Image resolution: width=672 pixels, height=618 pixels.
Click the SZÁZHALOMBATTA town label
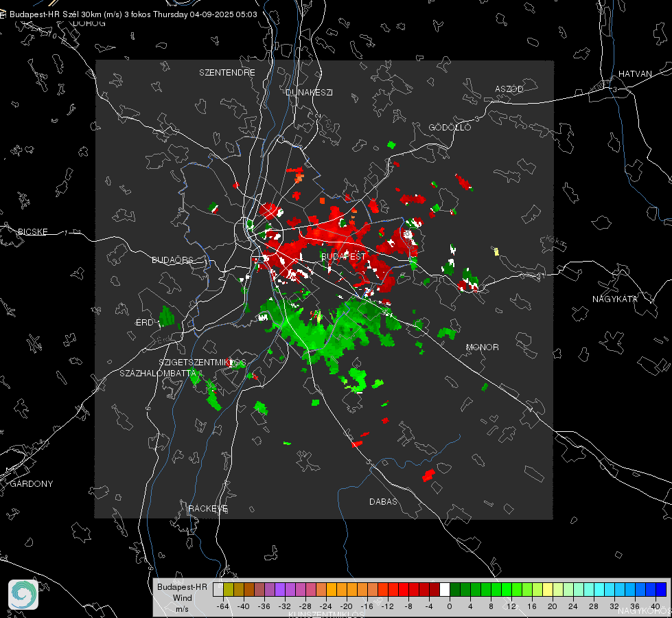[x=158, y=374]
